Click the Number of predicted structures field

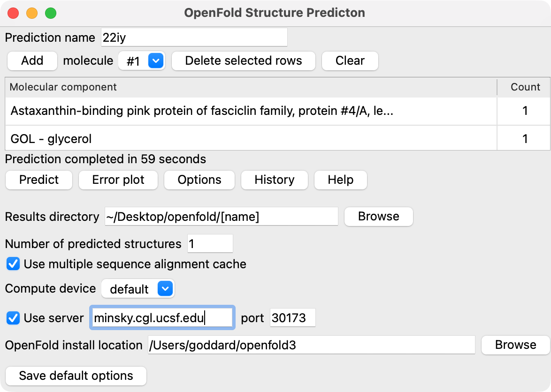[x=210, y=244]
